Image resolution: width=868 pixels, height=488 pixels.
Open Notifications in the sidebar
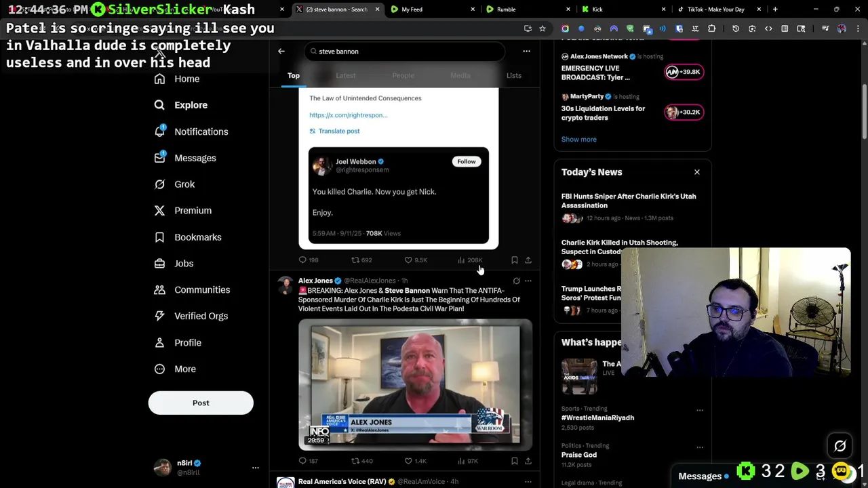click(191, 131)
